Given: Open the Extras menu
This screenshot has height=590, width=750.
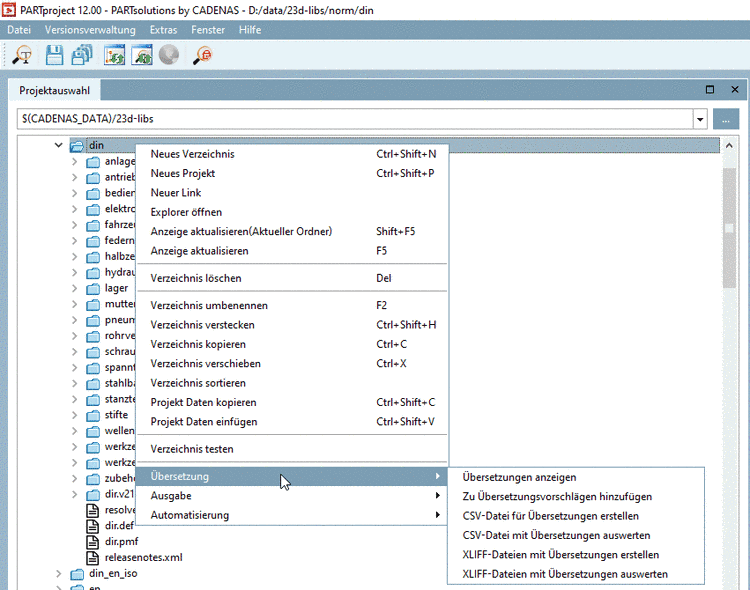Looking at the screenshot, I should 163,30.
